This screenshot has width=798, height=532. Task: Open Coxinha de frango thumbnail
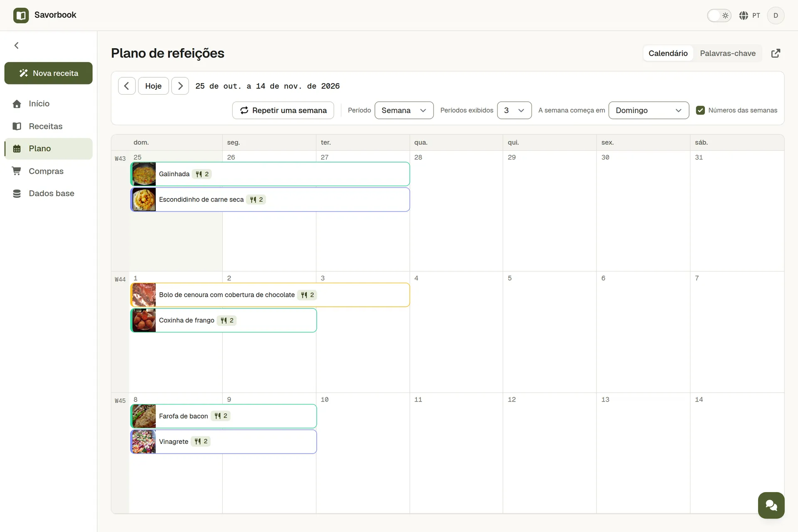[x=144, y=320]
